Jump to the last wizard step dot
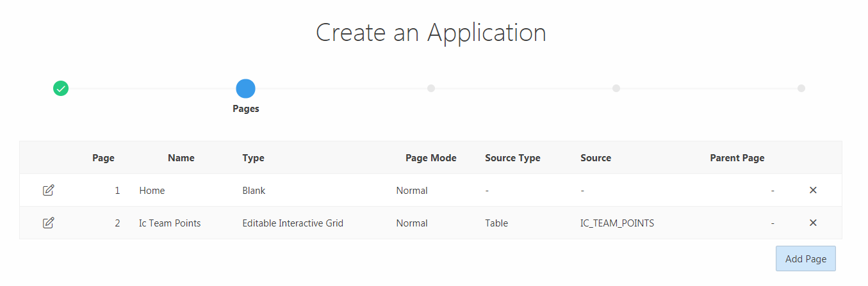 801,88
